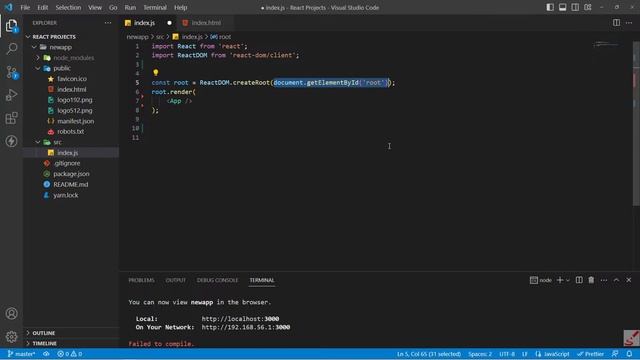Open the Selection menu
This screenshot has width=640, height=360.
point(68,7)
